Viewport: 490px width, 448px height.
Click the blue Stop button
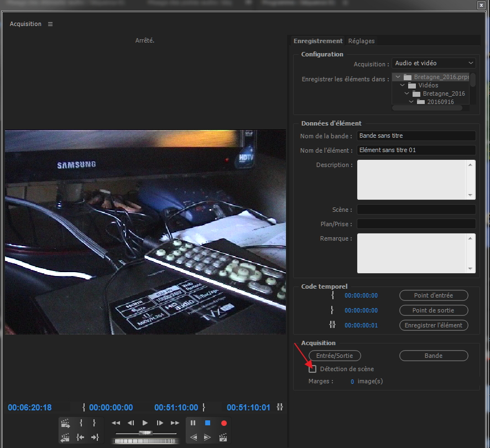tap(208, 423)
